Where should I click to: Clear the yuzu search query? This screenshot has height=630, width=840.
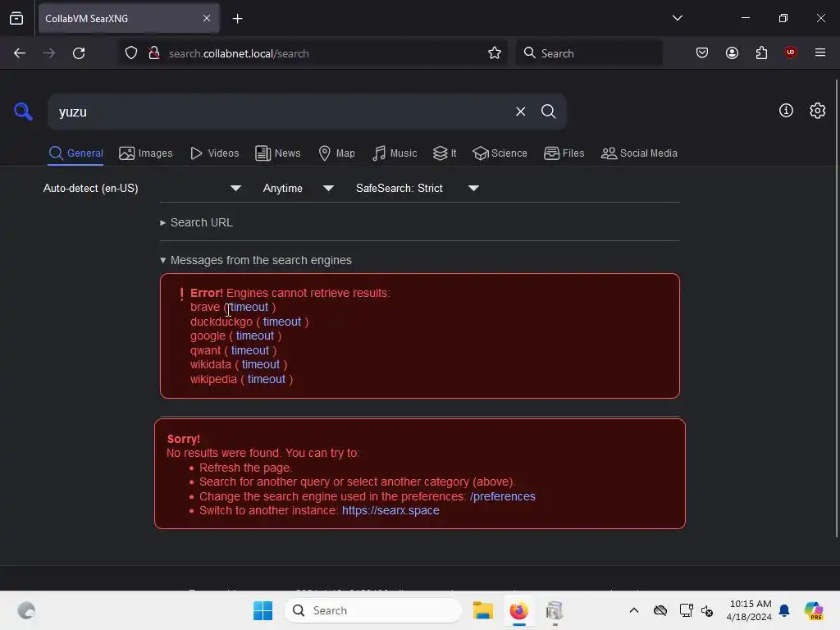[x=520, y=112]
